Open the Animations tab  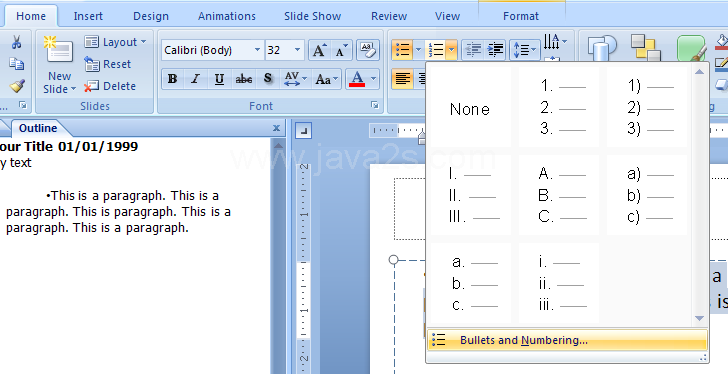click(x=227, y=16)
